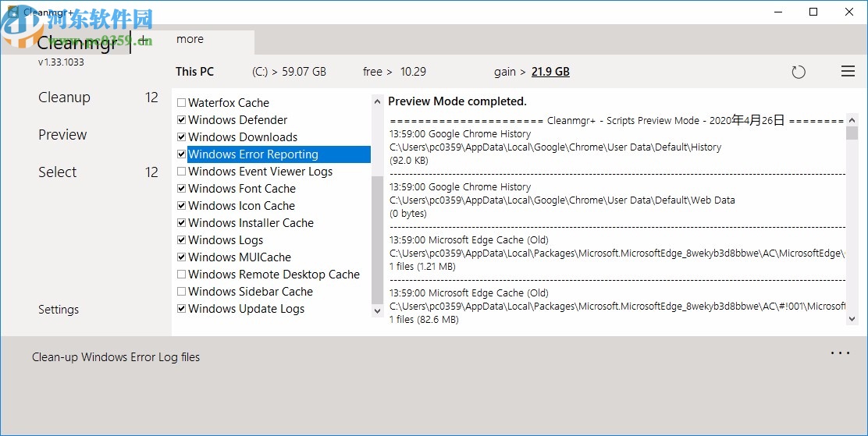Click the Preview Mode completed heading
The height and width of the screenshot is (436, 868).
457,101
